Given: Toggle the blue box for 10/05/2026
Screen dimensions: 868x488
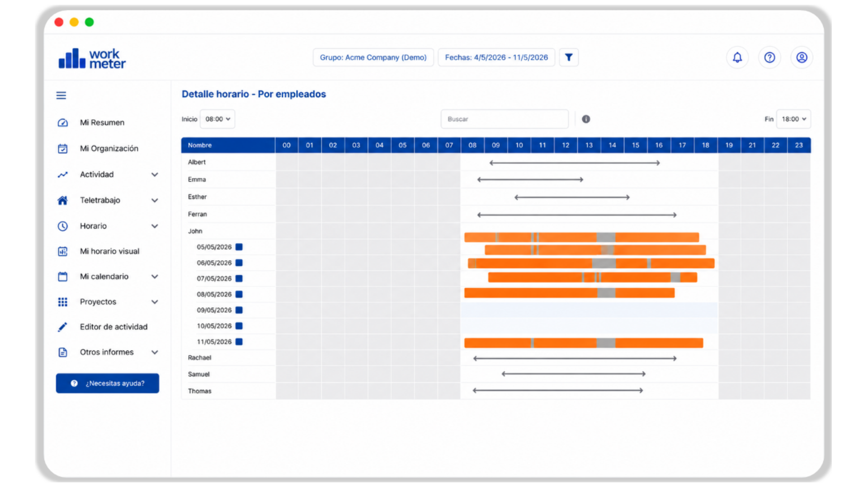Looking at the screenshot, I should pos(239,326).
